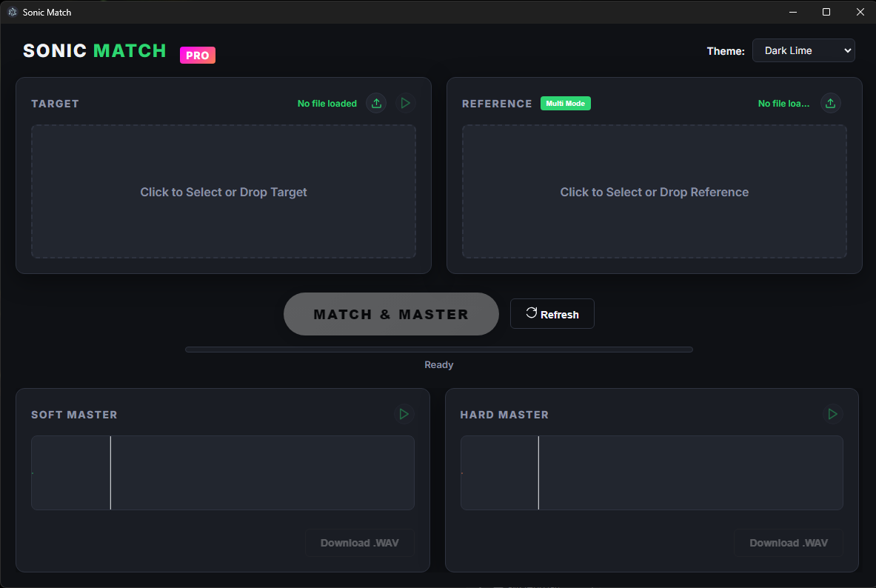Click the Hard Master waveform playhead marker
The width and height of the screenshot is (876, 588).
(538, 472)
